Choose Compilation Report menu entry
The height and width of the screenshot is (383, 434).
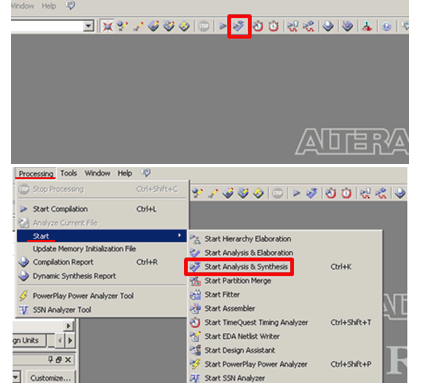(102, 262)
